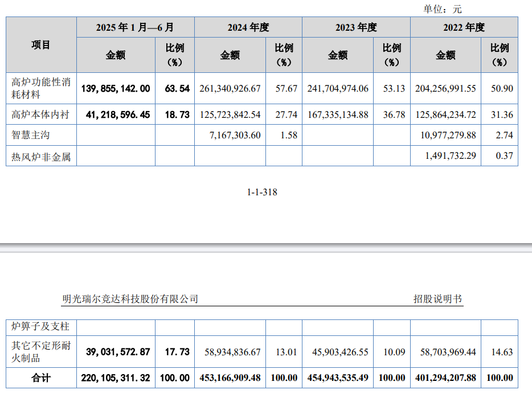Click the 2025年1月—6月 period header

135,27
